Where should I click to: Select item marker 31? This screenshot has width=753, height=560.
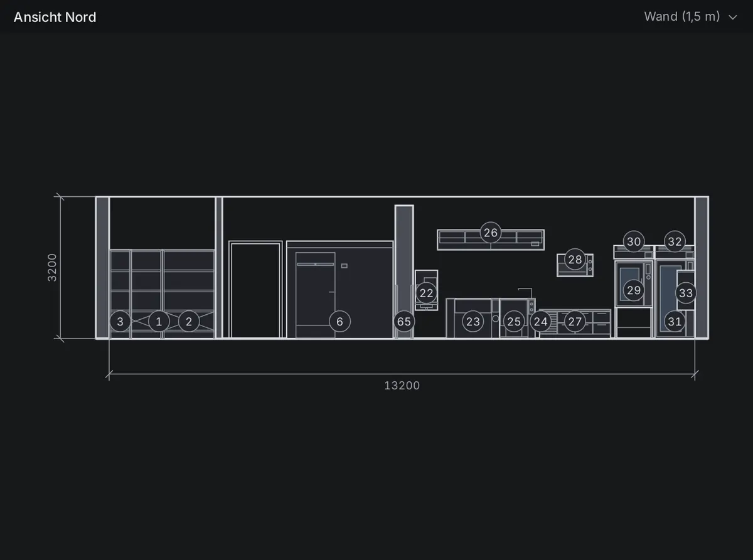(675, 322)
